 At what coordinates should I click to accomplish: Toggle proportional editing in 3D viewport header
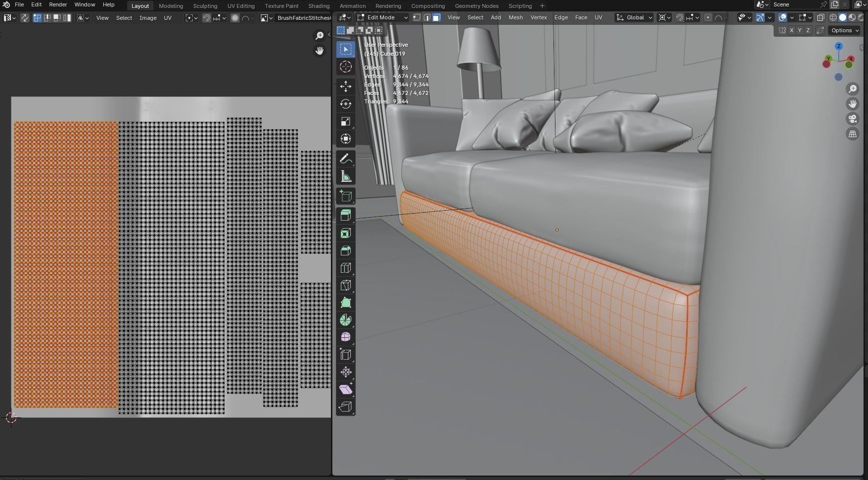[708, 17]
